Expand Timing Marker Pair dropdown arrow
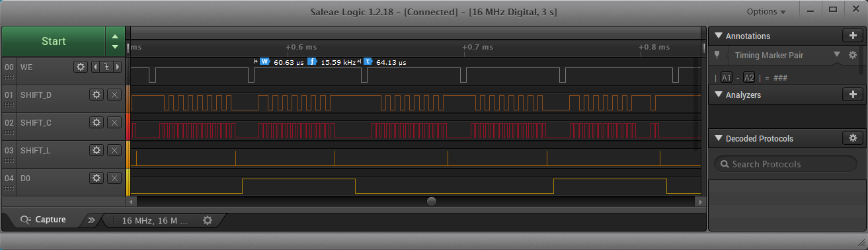 pyautogui.click(x=836, y=55)
